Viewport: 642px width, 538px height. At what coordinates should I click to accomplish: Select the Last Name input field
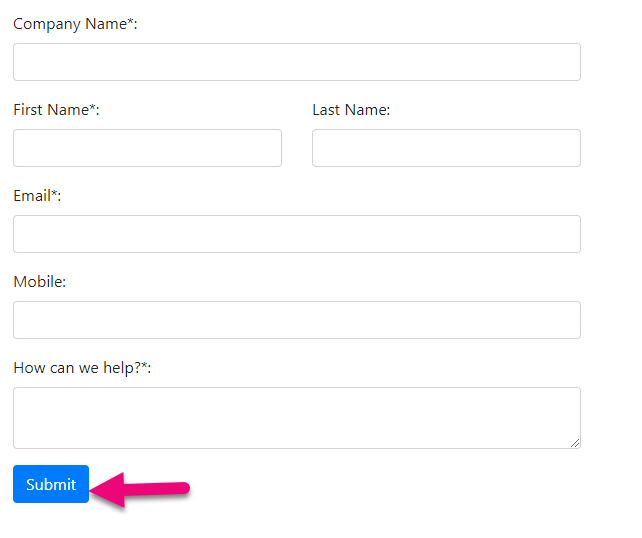pyautogui.click(x=446, y=148)
